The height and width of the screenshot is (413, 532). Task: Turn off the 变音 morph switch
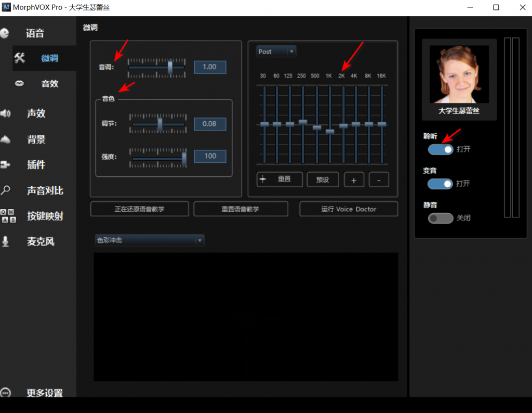[440, 184]
